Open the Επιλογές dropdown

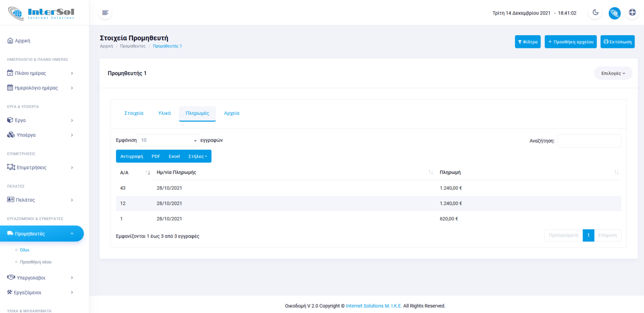pyautogui.click(x=613, y=73)
